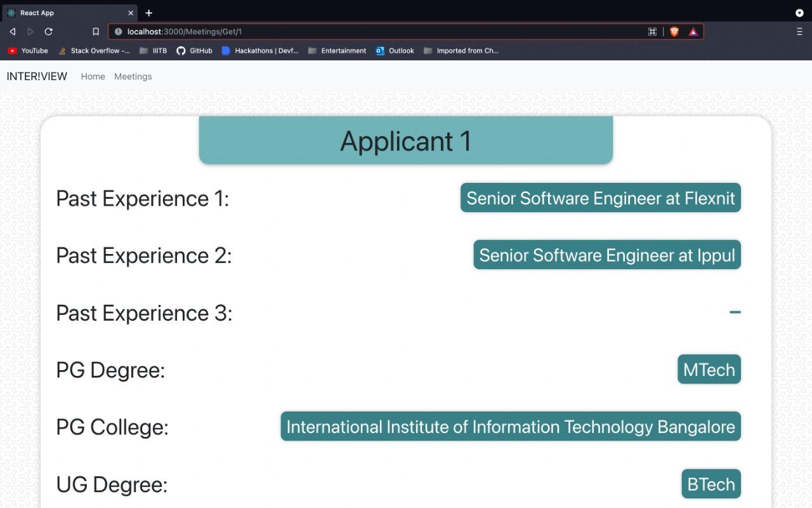Click the Past Experience 2 label
Viewport: 812px width, 508px height.
tap(144, 255)
